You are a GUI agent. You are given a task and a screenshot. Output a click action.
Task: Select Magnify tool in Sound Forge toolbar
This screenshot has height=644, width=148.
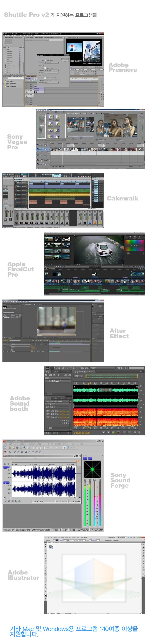68,448
